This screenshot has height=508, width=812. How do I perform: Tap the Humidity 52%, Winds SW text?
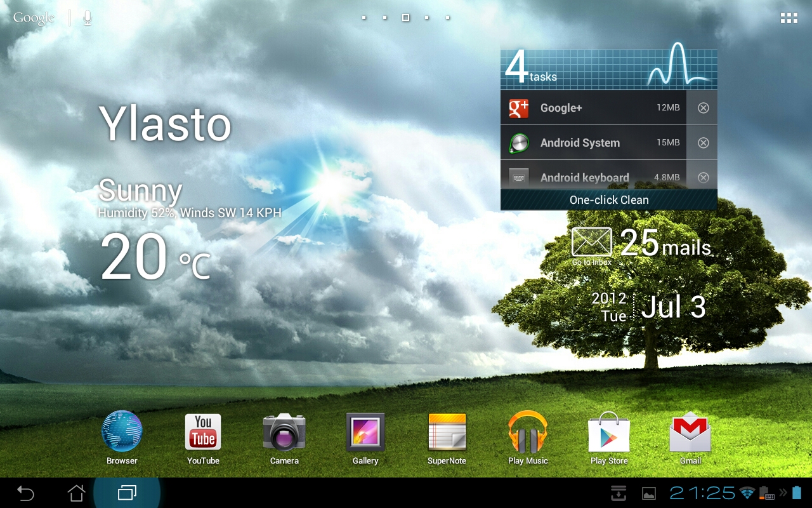[x=190, y=213]
